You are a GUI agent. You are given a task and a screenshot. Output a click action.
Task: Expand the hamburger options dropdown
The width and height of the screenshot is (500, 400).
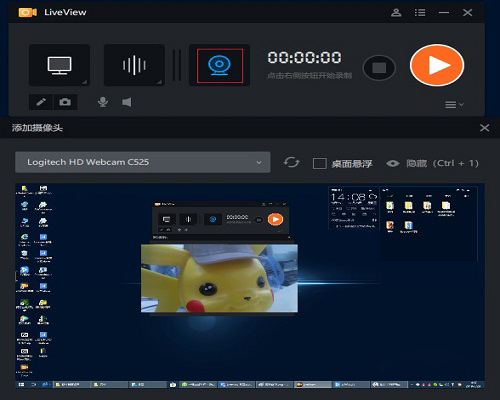coord(454,105)
